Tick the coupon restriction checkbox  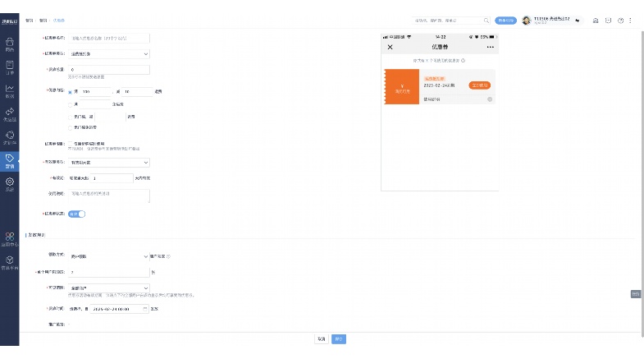coord(71,144)
